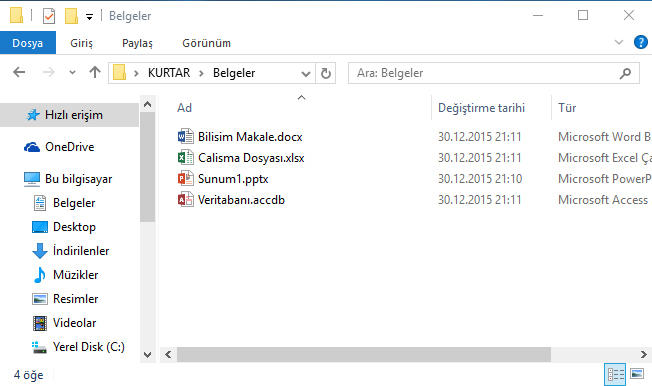Click the Ara: Belgeler search field
This screenshot has width=652, height=386.
point(494,73)
